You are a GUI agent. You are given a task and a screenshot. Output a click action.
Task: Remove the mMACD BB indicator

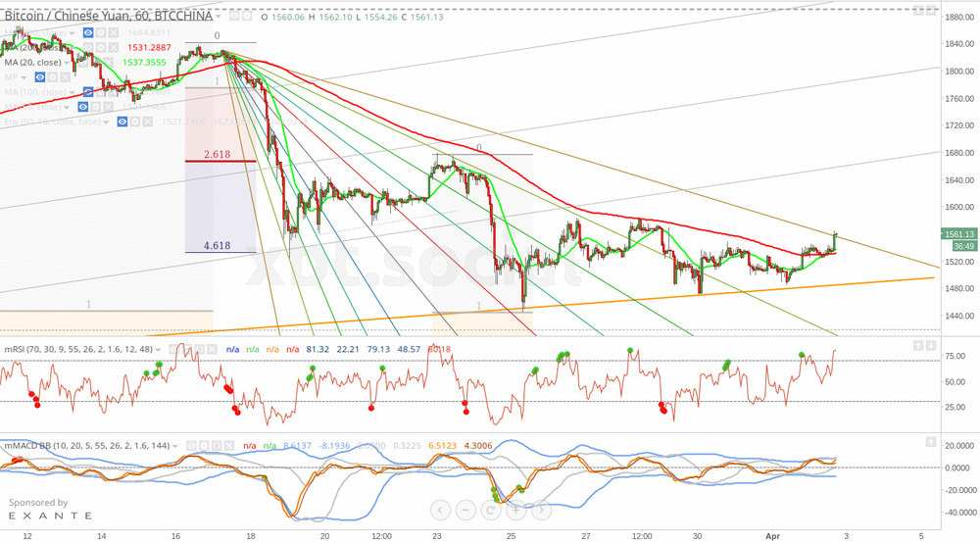228,446
